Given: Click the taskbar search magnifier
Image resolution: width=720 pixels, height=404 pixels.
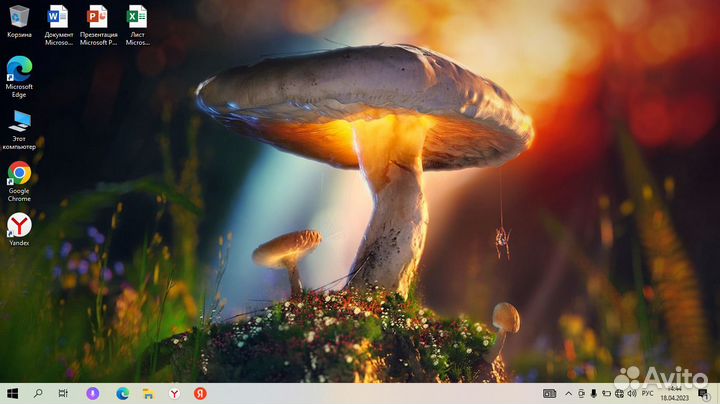Looking at the screenshot, I should coord(38,394).
